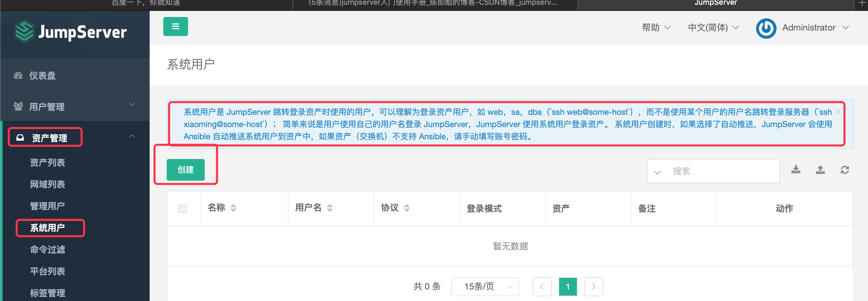Open the Administrator account dropdown
Screen dimensions: 868x301
coord(815,28)
